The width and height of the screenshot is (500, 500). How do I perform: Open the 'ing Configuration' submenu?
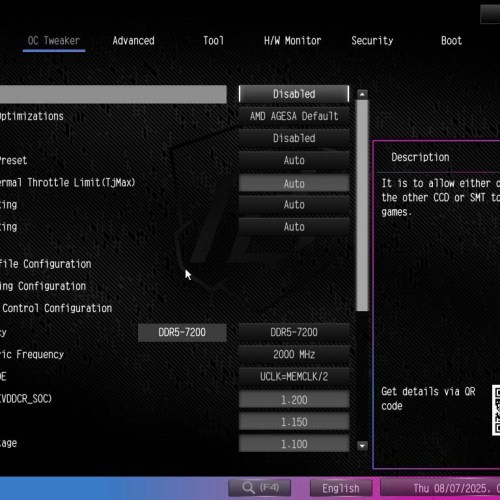[43, 286]
